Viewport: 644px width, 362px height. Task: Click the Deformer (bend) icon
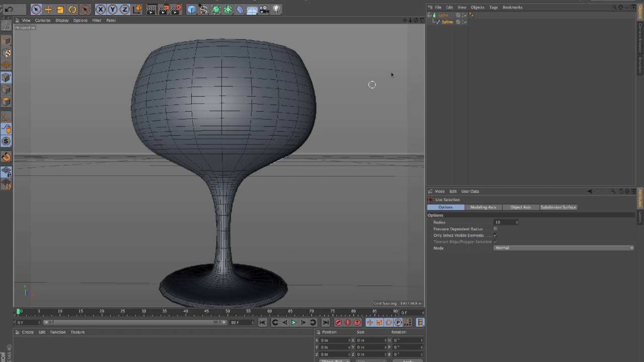240,9
